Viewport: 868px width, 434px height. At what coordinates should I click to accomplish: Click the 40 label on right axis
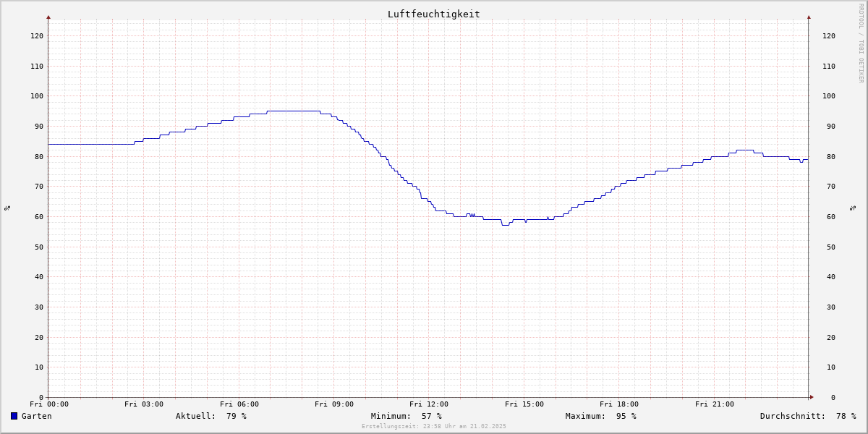click(x=831, y=276)
